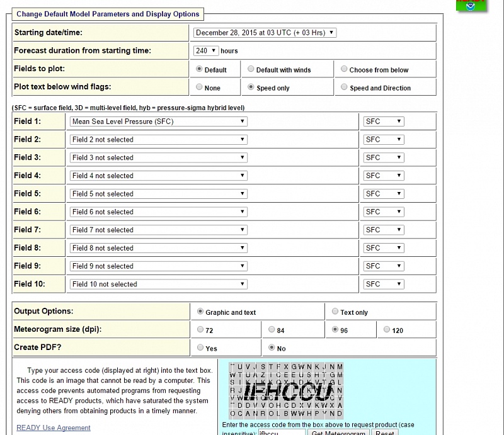Click the 'Plot text below wind flags:' label

click(62, 87)
